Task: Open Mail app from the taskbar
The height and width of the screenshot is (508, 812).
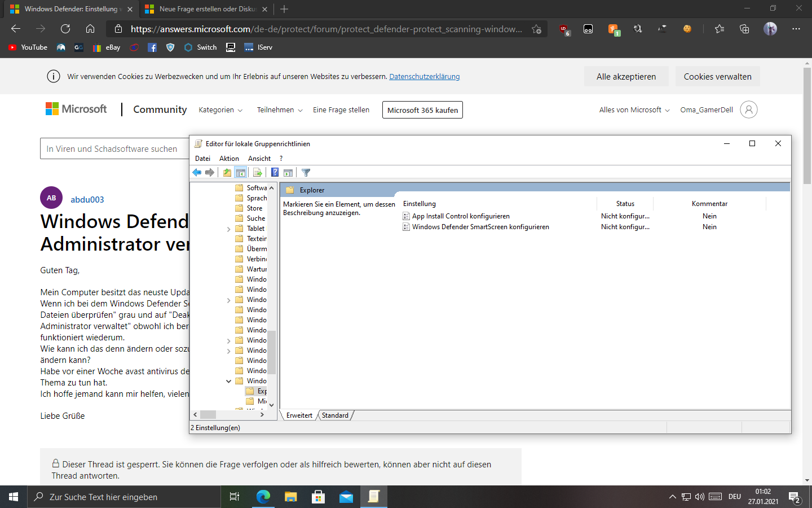Action: (346, 497)
